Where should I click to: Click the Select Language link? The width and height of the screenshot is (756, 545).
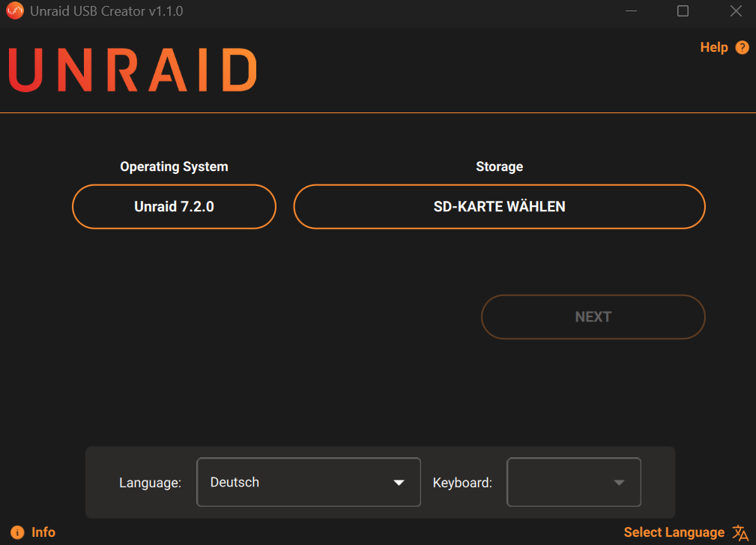674,532
